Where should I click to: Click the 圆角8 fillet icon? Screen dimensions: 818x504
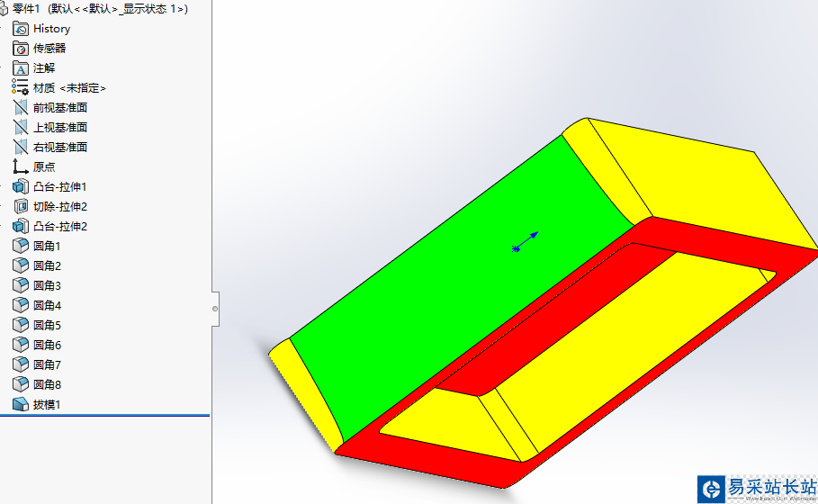(x=21, y=384)
